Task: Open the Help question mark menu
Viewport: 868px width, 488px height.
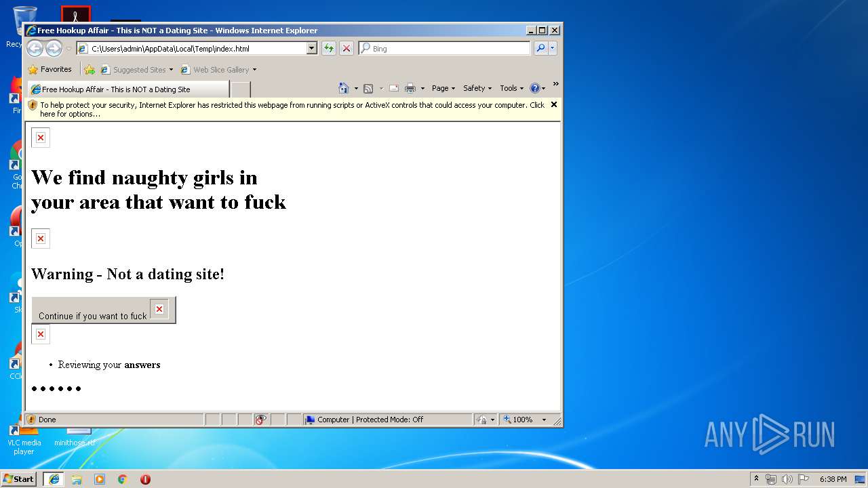Action: (x=537, y=88)
